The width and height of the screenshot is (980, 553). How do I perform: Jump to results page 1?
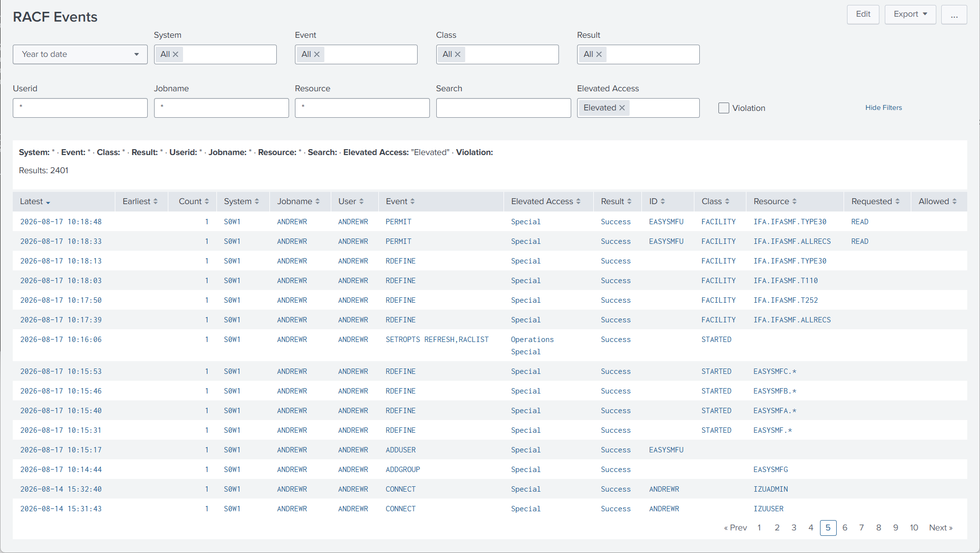(759, 527)
